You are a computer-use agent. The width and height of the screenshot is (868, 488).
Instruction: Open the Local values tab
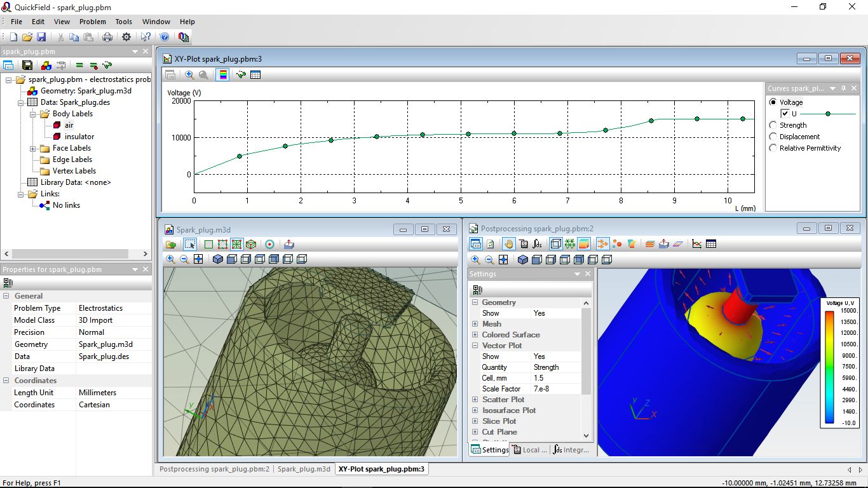pyautogui.click(x=529, y=450)
